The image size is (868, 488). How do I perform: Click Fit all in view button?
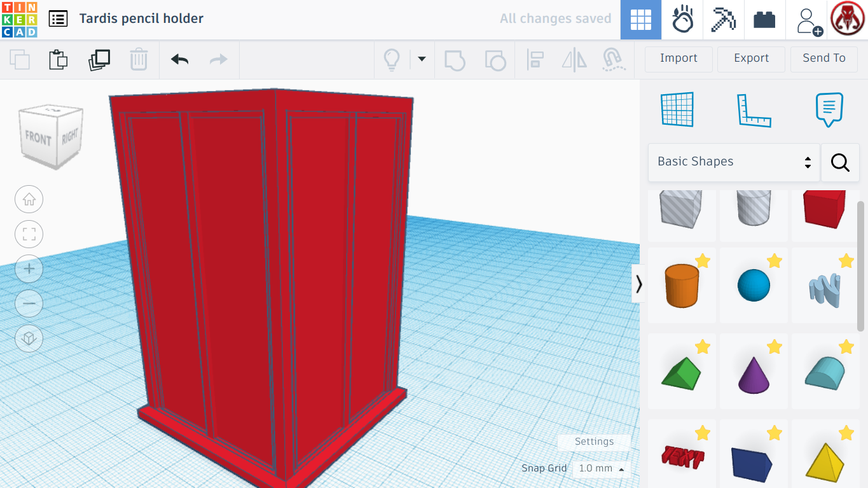click(29, 234)
